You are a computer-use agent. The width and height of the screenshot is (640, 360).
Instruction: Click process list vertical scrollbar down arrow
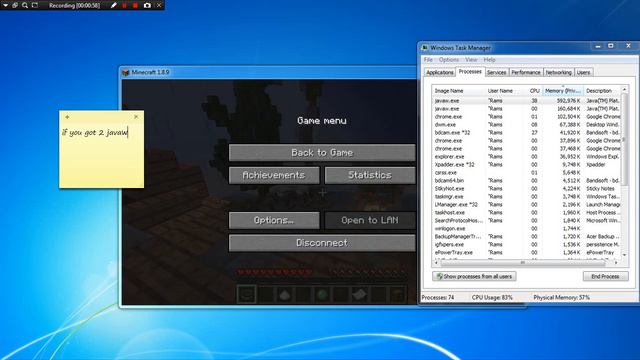[624, 255]
